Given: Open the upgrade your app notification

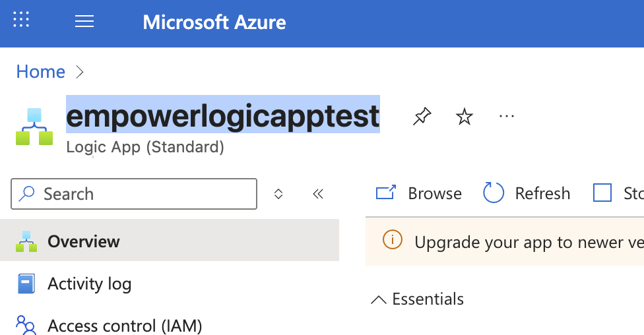Looking at the screenshot, I should pyautogui.click(x=505, y=241).
